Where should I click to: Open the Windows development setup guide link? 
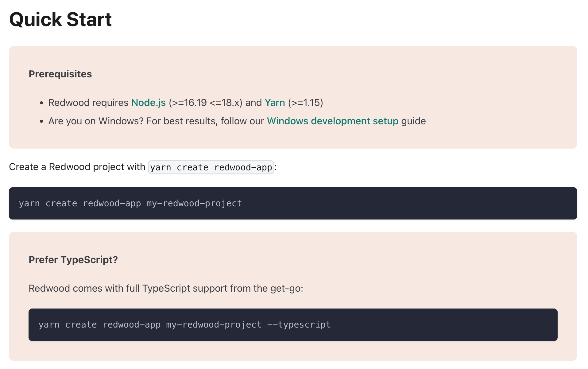point(332,121)
